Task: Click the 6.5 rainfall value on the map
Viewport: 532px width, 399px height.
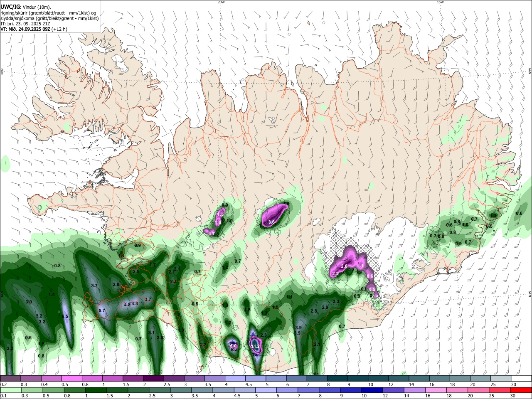Action: point(65,316)
